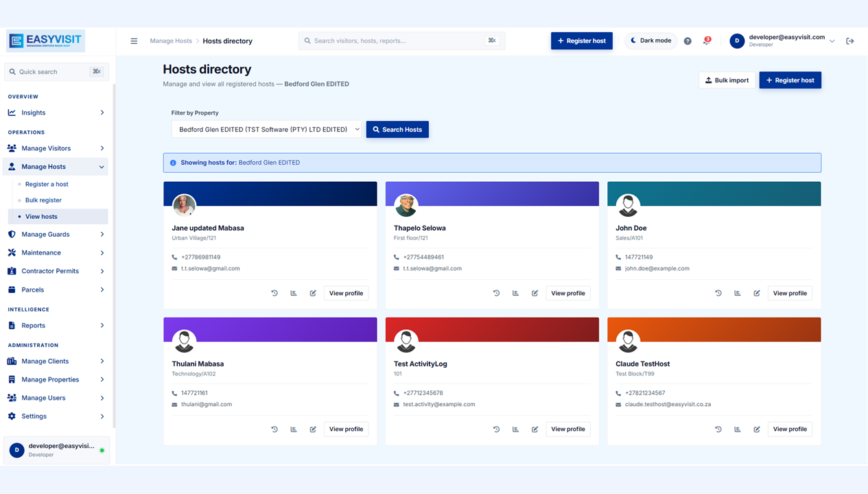Screen dimensions: 868x494
Task: View history icon on Thulani Mabasa card
Action: tap(274, 429)
